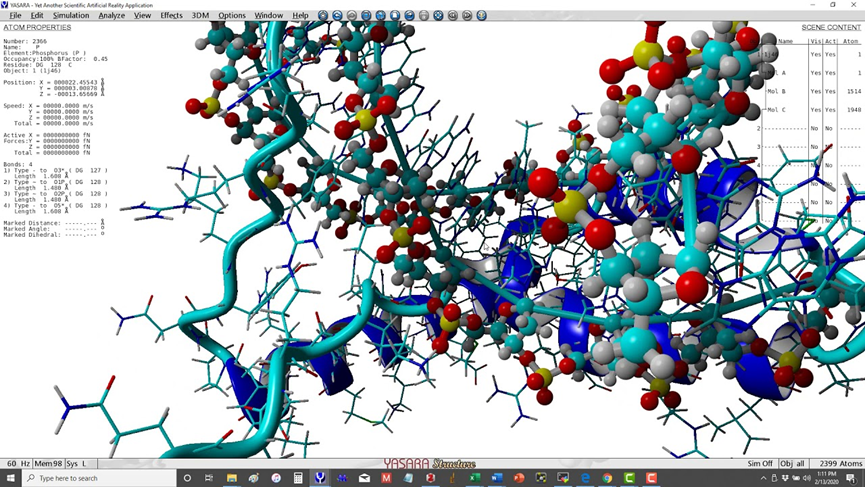This screenshot has height=487, width=865.
Task: Open Google Chrome from taskbar
Action: coord(607,478)
